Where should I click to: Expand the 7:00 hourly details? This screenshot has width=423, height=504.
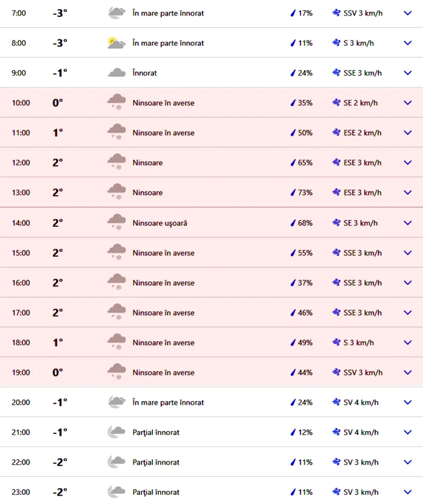click(x=407, y=13)
